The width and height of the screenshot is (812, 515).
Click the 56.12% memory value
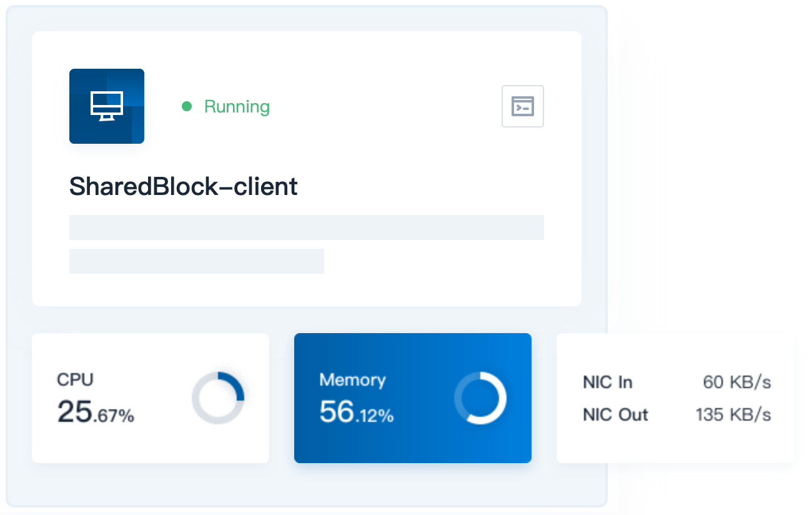pyautogui.click(x=357, y=412)
